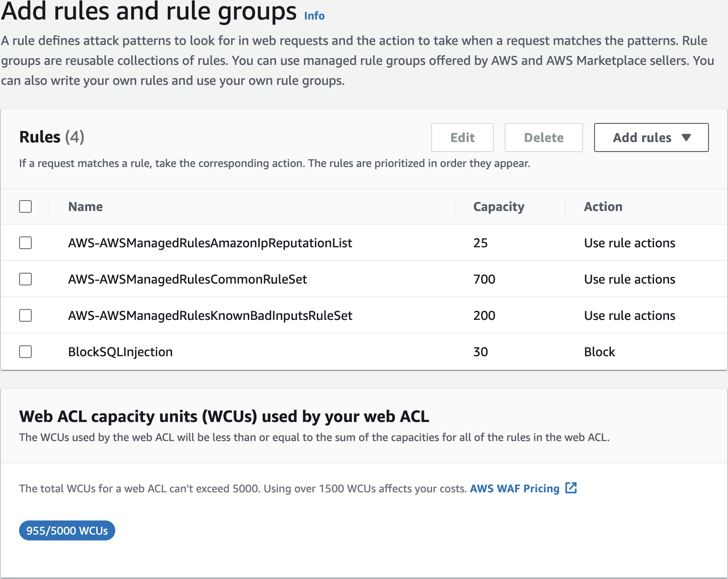
Task: Toggle the select-all rules checkbox
Action: (x=25, y=206)
